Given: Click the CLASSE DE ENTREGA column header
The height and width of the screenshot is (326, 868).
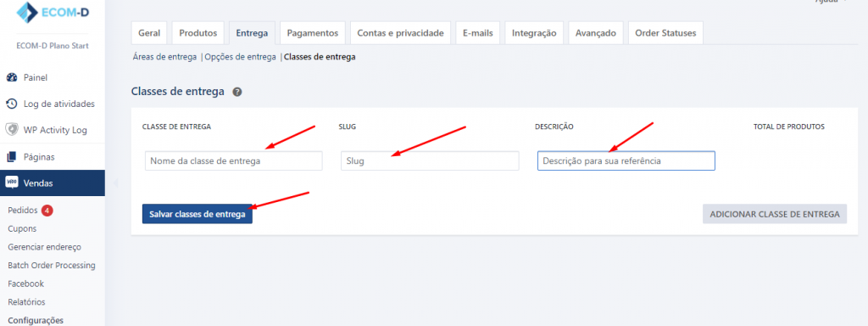Looking at the screenshot, I should pyautogui.click(x=176, y=127).
